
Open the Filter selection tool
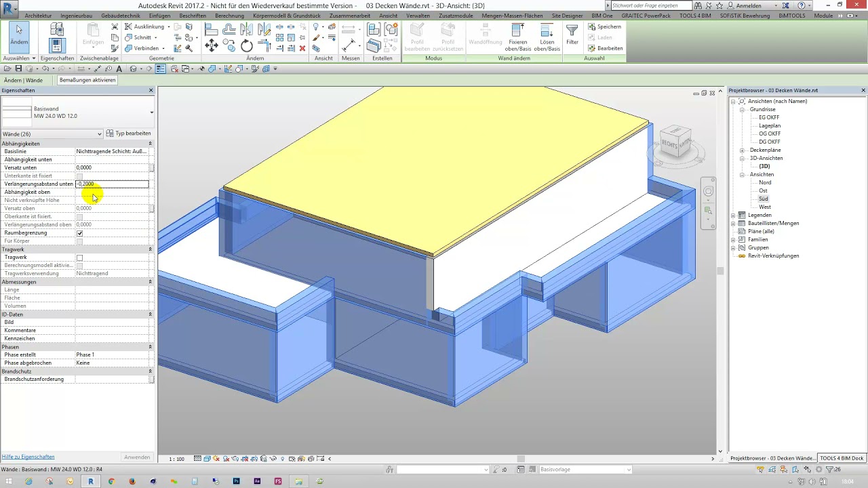(x=572, y=35)
